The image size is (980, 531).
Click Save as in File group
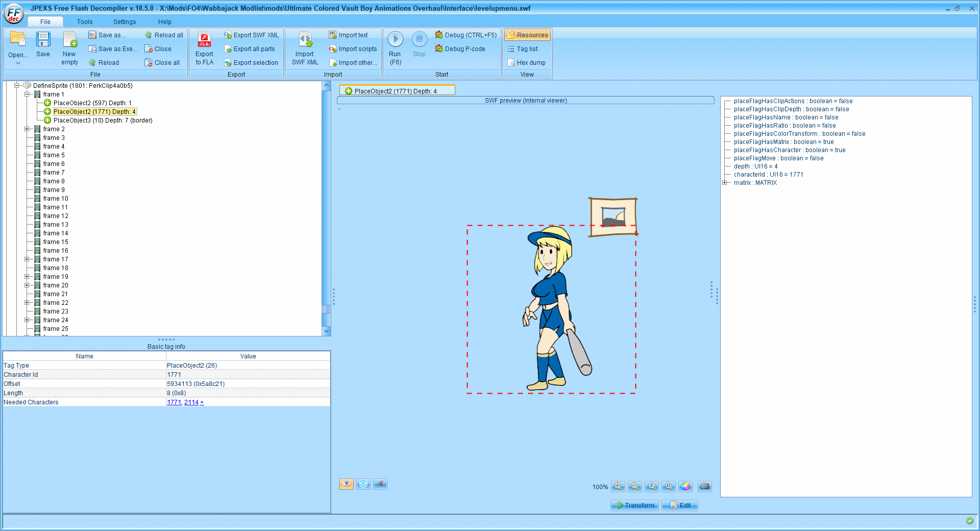click(x=107, y=35)
